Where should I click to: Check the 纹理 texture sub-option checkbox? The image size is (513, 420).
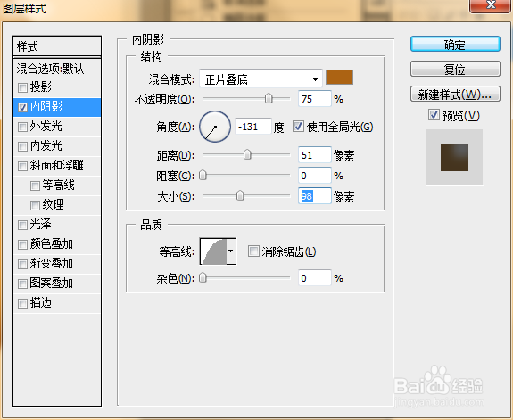(35, 205)
